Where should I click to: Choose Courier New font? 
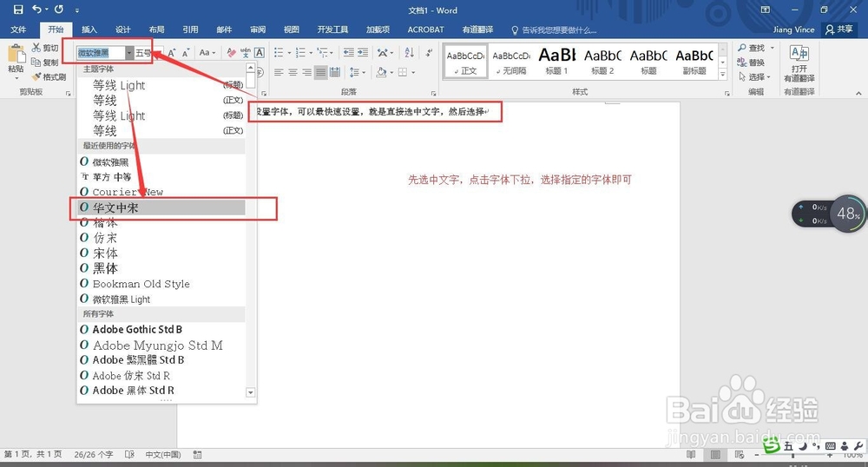(x=161, y=192)
